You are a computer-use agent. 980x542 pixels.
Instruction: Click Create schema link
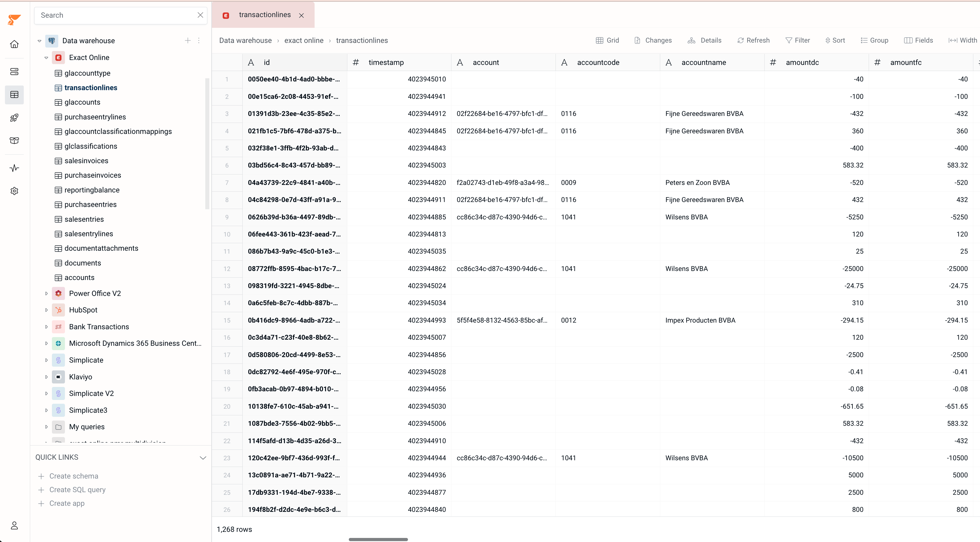pos(68,476)
